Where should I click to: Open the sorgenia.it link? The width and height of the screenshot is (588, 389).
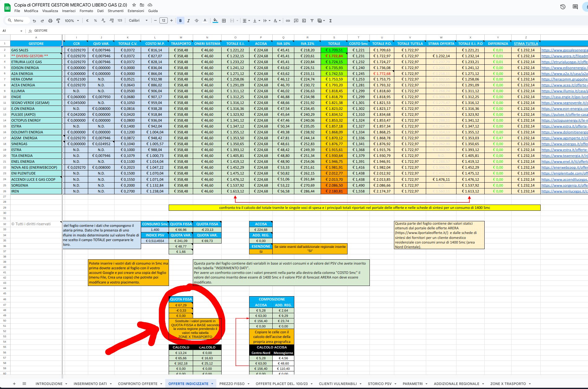(564, 185)
